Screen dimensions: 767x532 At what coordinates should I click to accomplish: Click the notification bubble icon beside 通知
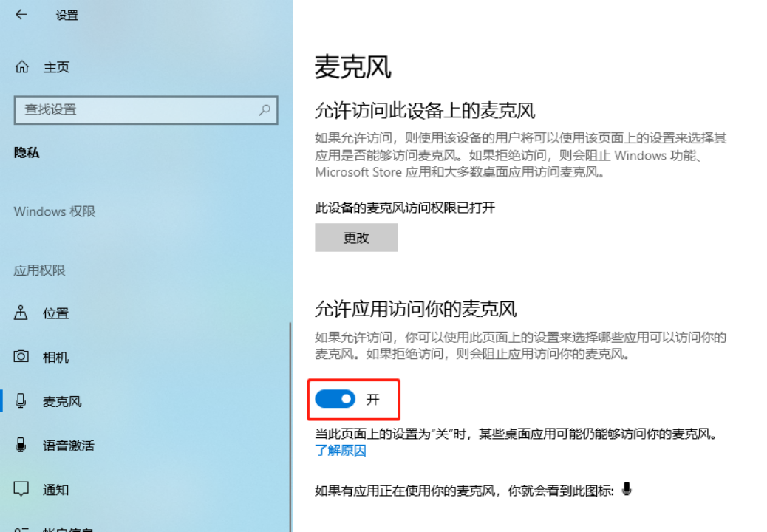21,488
